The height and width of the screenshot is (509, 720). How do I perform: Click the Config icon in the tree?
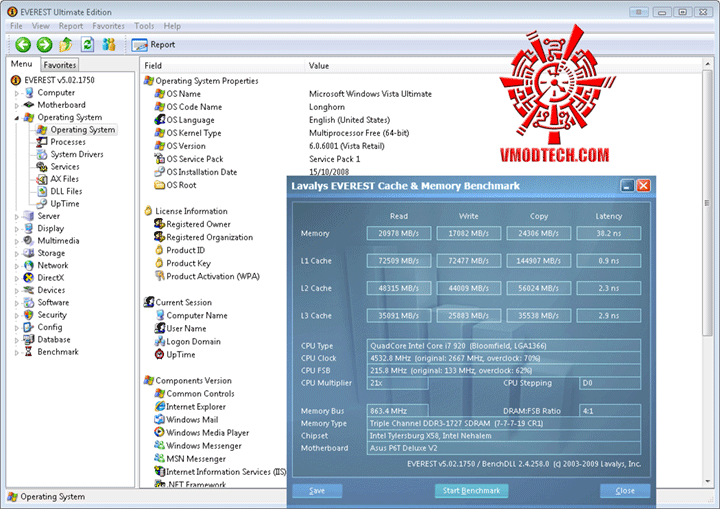(x=29, y=327)
